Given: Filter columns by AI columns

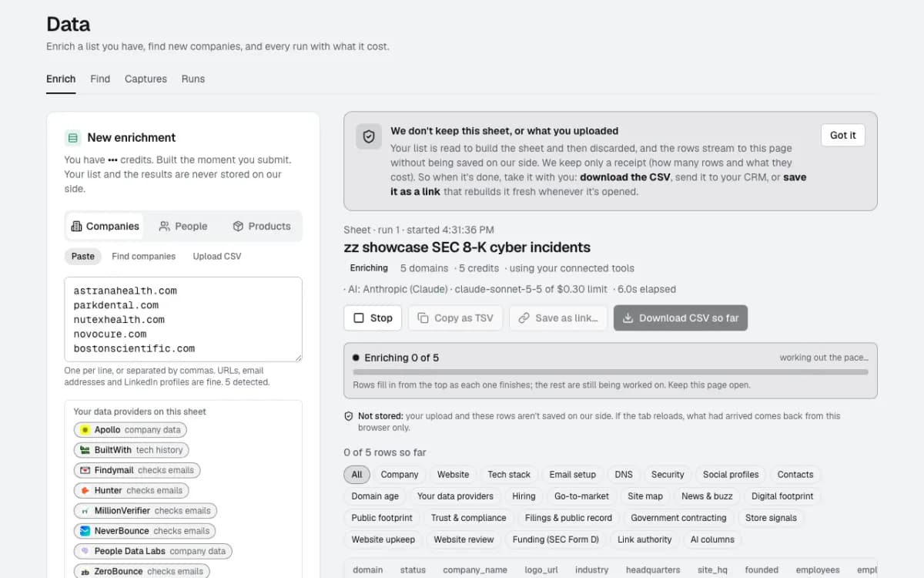Looking at the screenshot, I should [x=712, y=539].
